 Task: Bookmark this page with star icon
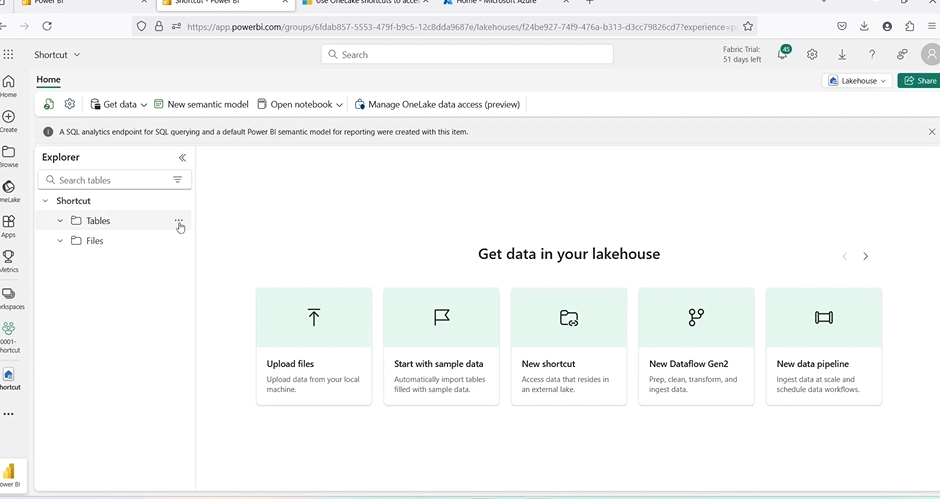[748, 26]
